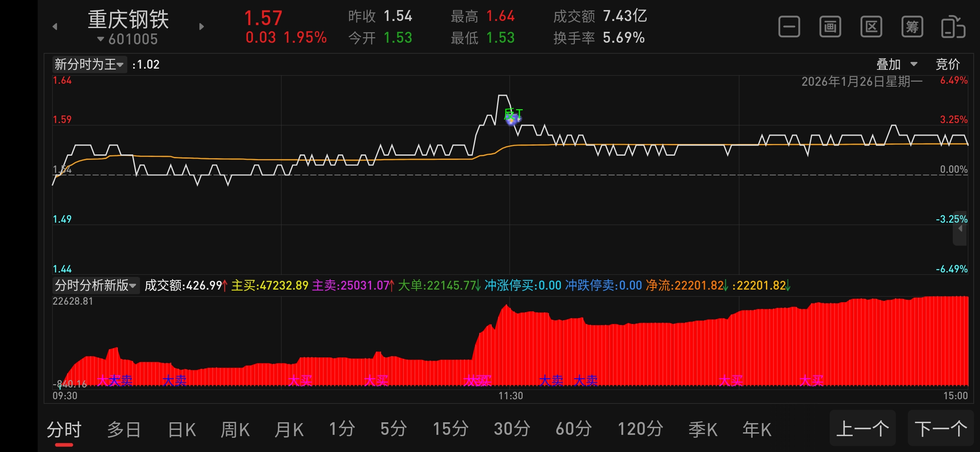The width and height of the screenshot is (980, 452).
Task: Go to next stock with right arrow
Action: click(201, 27)
